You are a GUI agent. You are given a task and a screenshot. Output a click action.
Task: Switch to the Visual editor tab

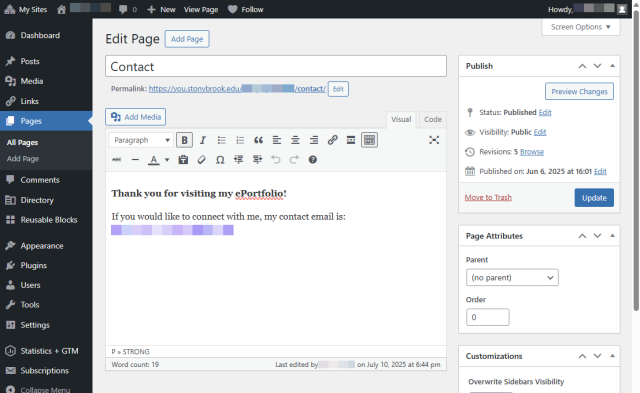point(401,119)
